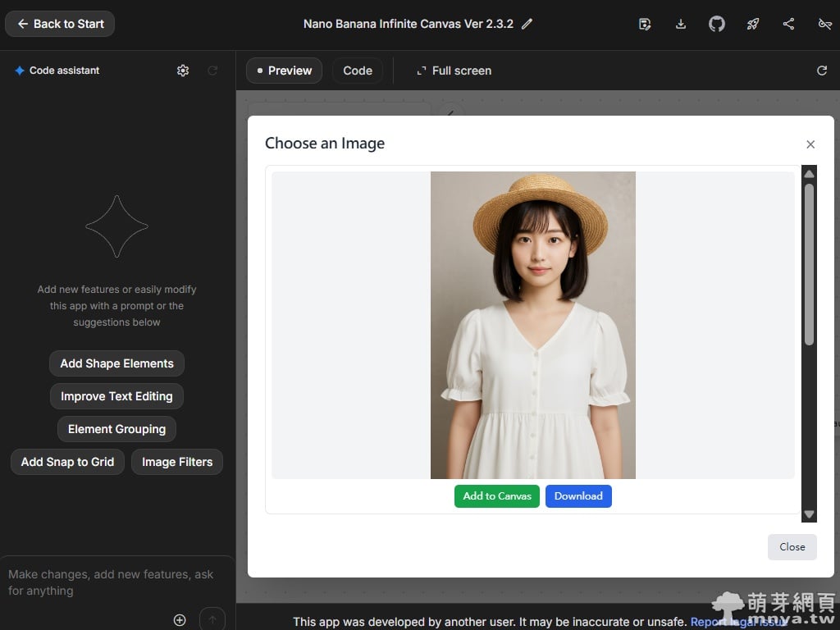Go Back to Start

pos(60,24)
